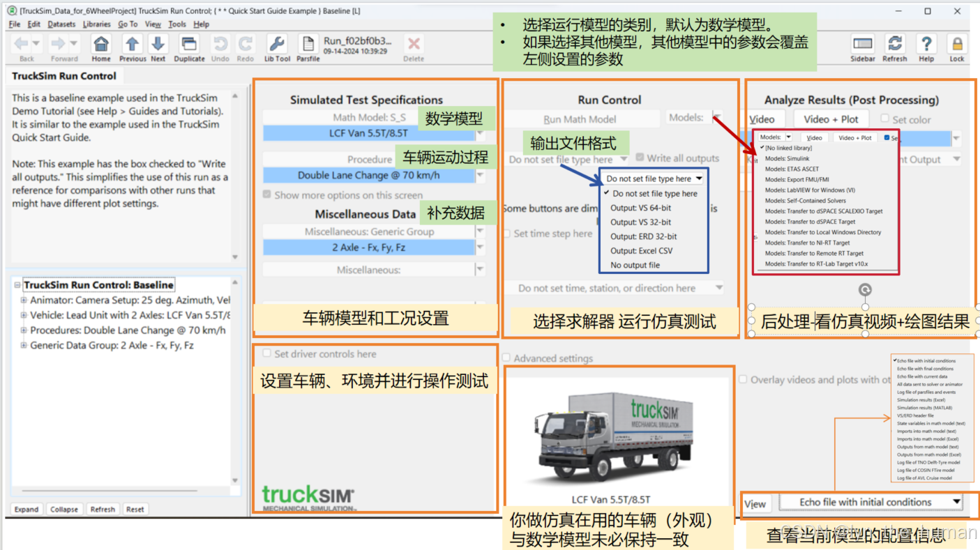
Task: Toggle Write all outputs checkbox
Action: (640, 158)
